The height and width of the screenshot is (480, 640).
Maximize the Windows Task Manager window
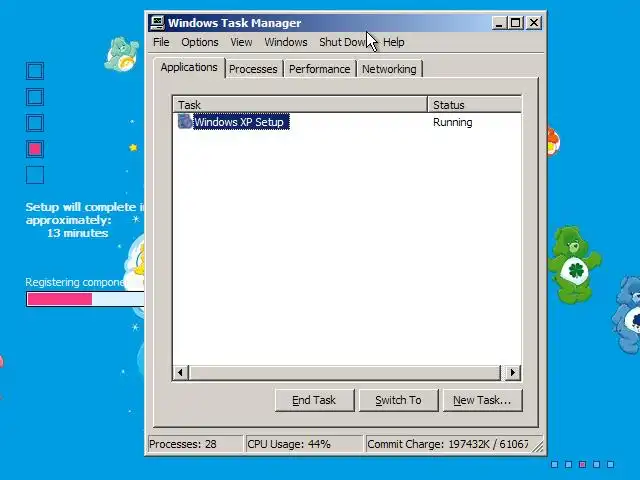coord(515,23)
